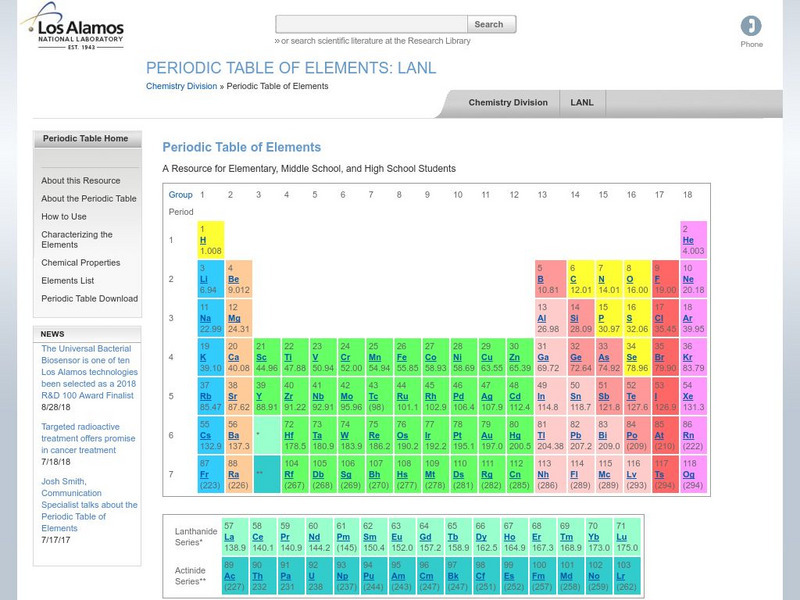Viewport: 800px width, 600px height.
Task: Open the Hydrogen (H) element link
Action: point(203,240)
